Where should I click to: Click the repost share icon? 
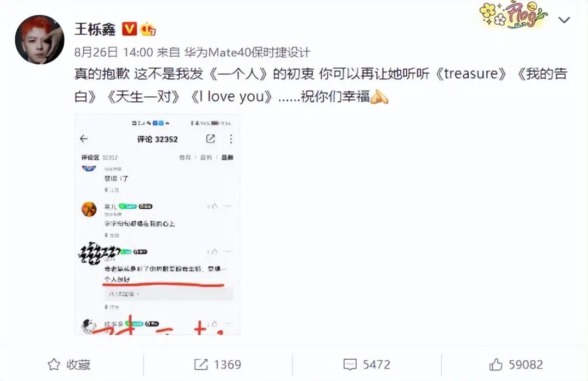[x=201, y=365]
